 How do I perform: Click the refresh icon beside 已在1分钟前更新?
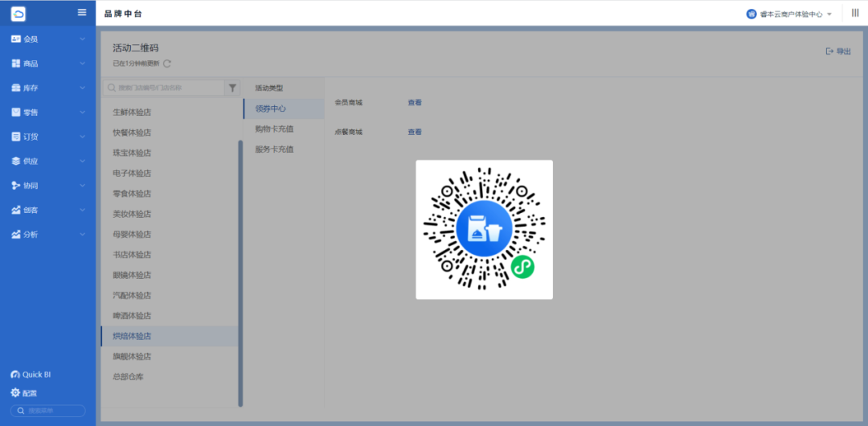click(x=167, y=63)
